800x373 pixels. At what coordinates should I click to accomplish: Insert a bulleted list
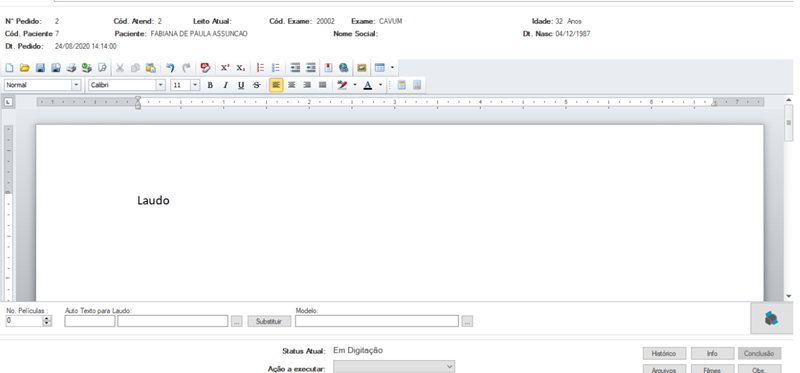click(x=276, y=67)
